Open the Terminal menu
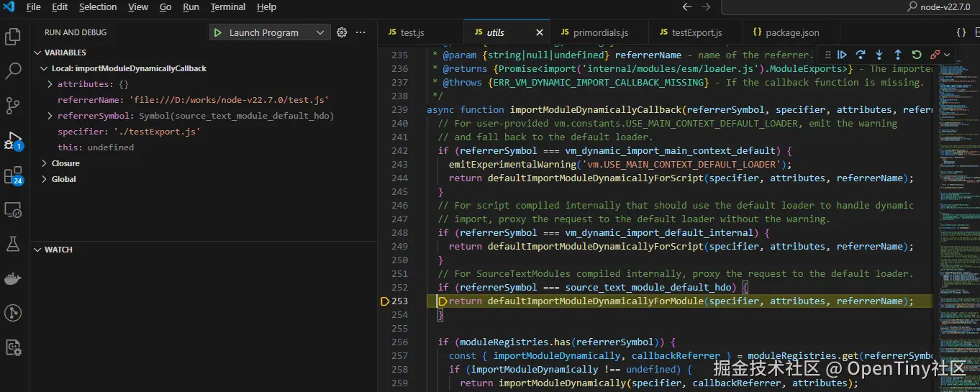This screenshot has height=392, width=980. point(227,7)
